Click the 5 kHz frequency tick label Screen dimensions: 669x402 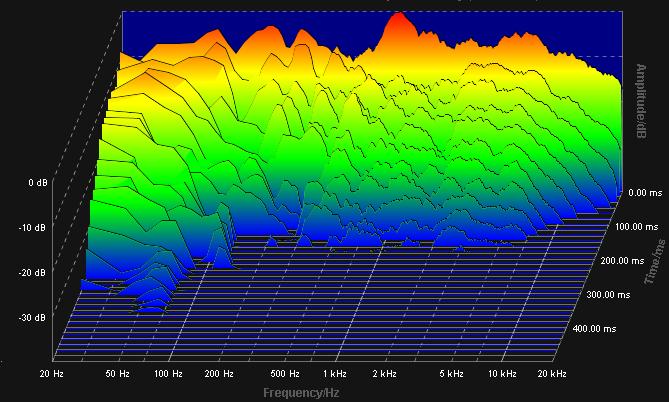(x=452, y=374)
